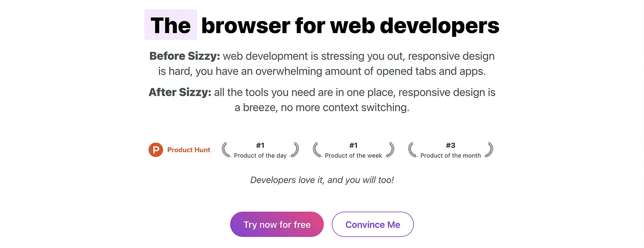Click right laurel of Product of the week
Image resolution: width=644 pixels, height=248 pixels.
pyautogui.click(x=390, y=150)
